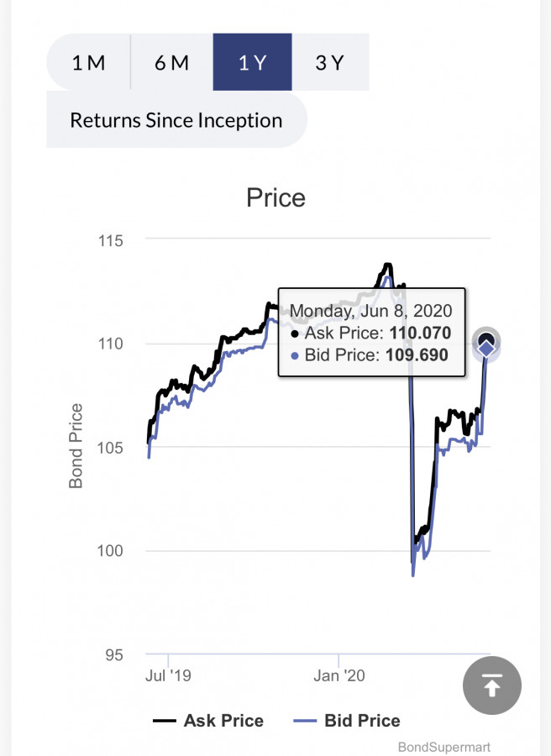551x756 pixels.
Task: Click the Jul '19 axis label
Action: [x=169, y=675]
